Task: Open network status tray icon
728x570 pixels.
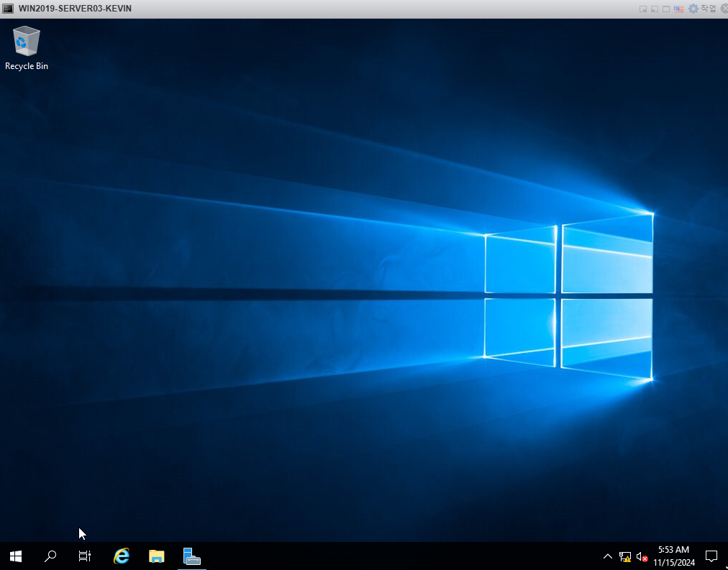Action: tap(625, 556)
